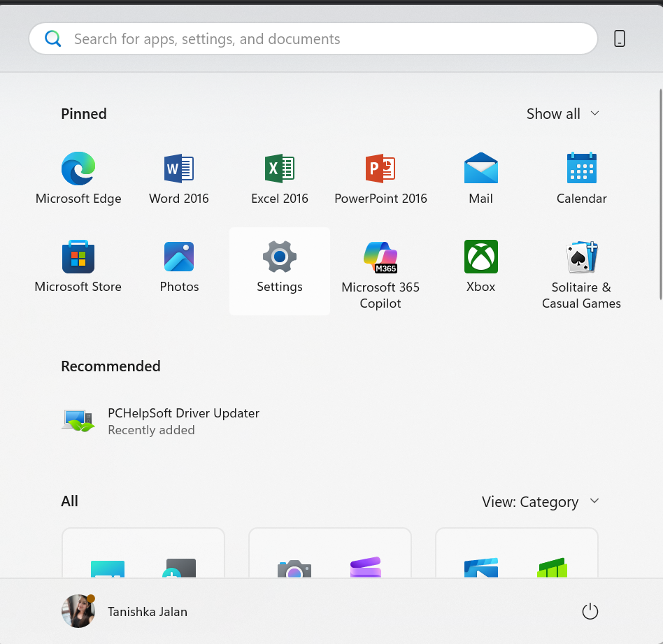Click the power button icon
Viewport: 663px width, 644px height.
pyautogui.click(x=590, y=611)
